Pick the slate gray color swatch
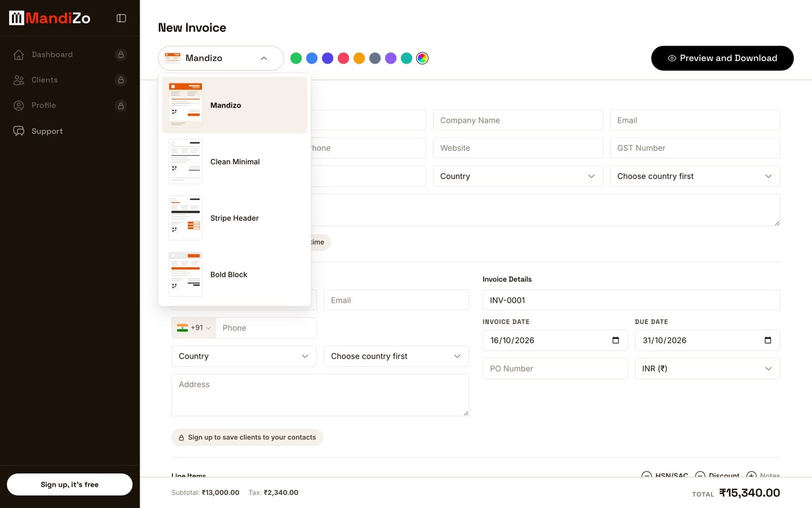Viewport: 812px width, 508px height. coord(375,58)
